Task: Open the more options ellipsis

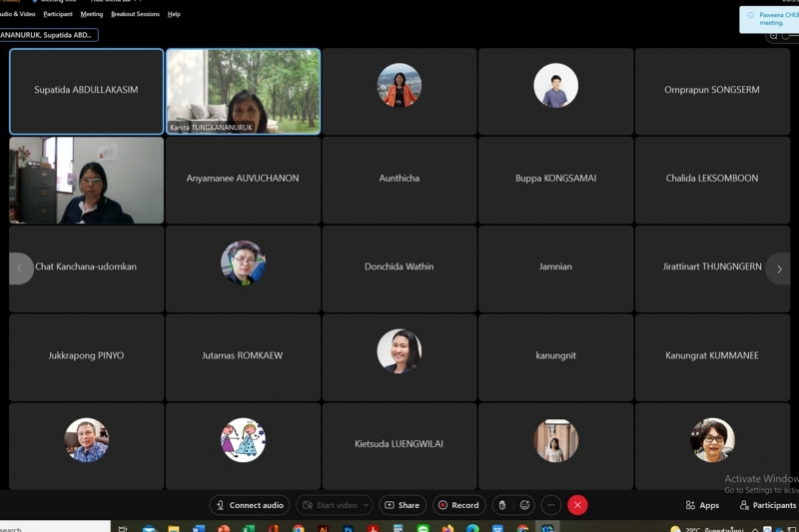Action: 550,505
